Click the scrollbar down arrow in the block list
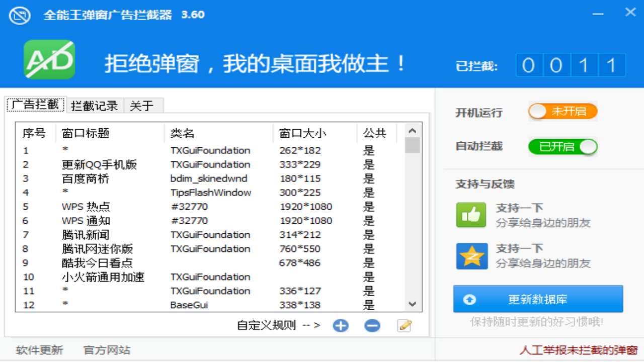Screen dimensions: 644x362 point(412,304)
